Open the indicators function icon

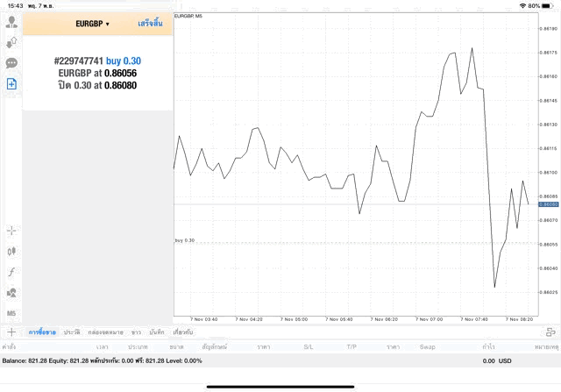(x=11, y=272)
